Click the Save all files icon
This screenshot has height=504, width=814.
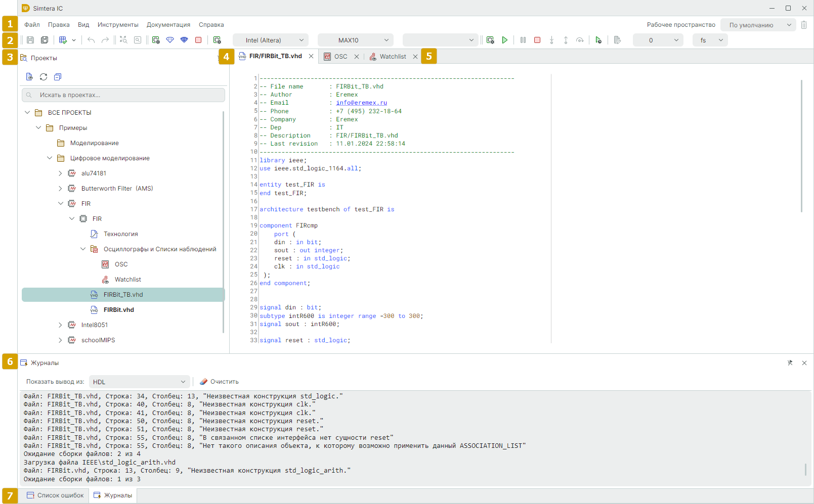coord(45,40)
